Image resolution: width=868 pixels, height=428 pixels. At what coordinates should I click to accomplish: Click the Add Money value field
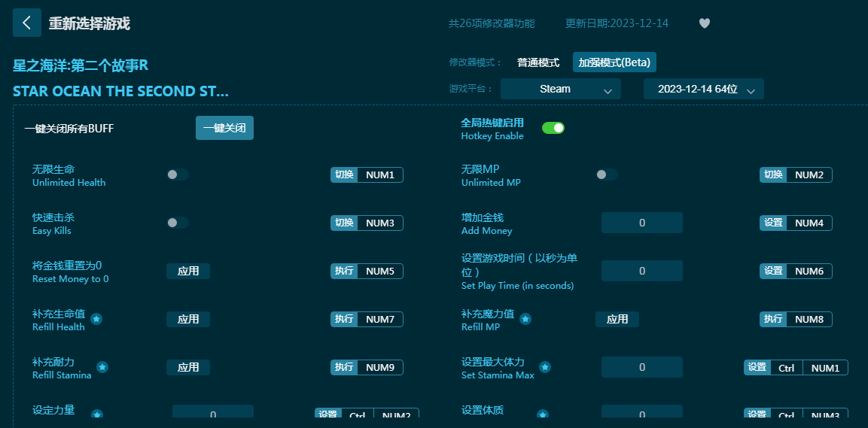click(x=642, y=223)
